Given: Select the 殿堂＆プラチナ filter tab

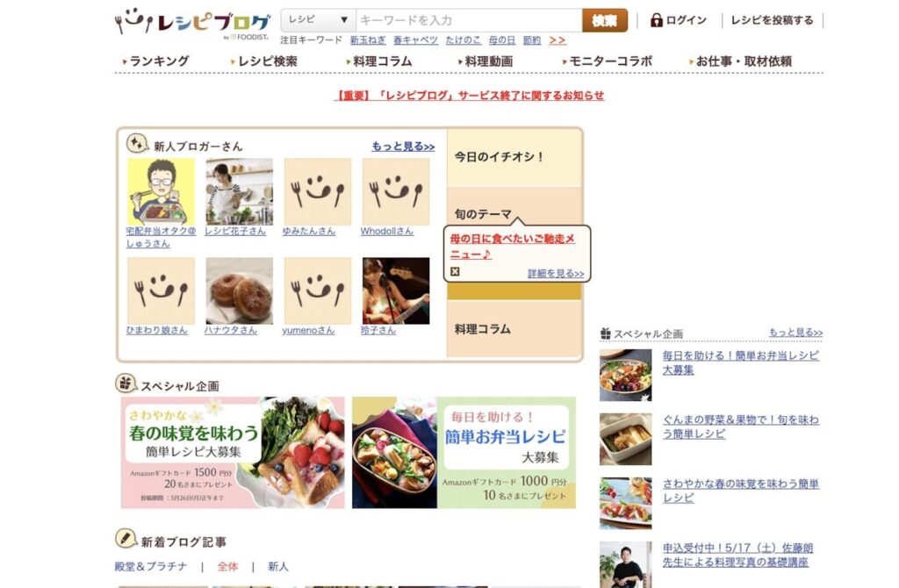Looking at the screenshot, I should pos(151,566).
